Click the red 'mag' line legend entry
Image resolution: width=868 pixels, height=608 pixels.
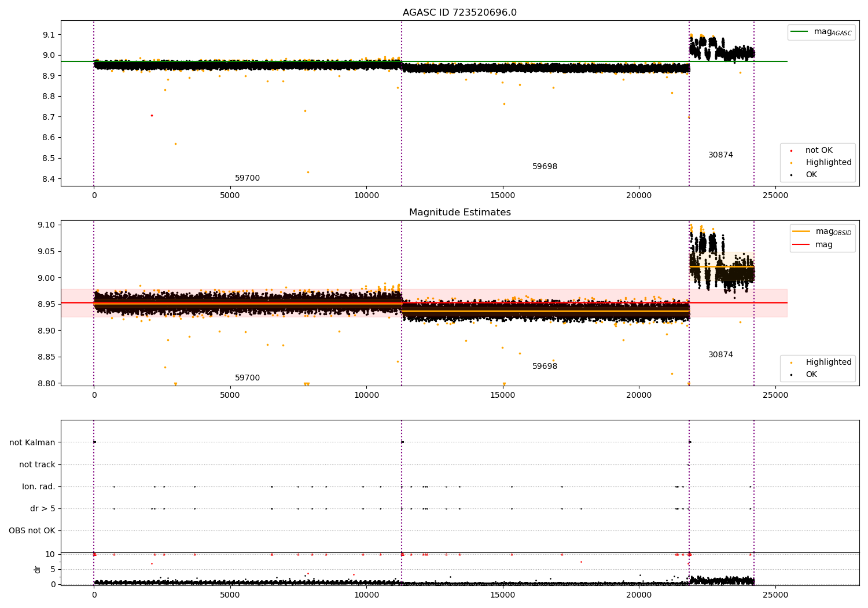[812, 245]
